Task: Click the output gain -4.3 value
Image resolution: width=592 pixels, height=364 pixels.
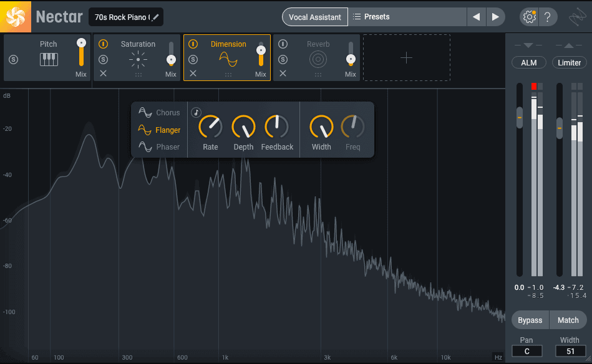Action: 559,287
